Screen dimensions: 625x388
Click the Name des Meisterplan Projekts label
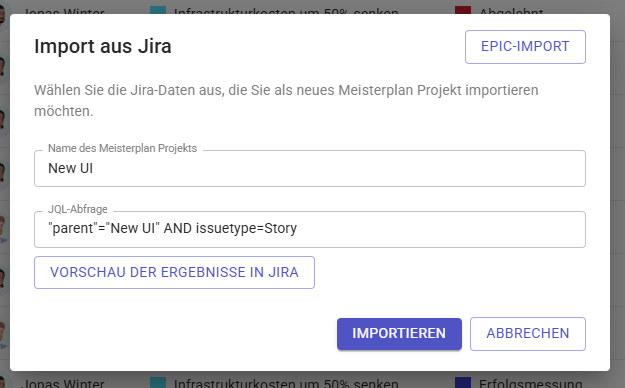[122, 148]
